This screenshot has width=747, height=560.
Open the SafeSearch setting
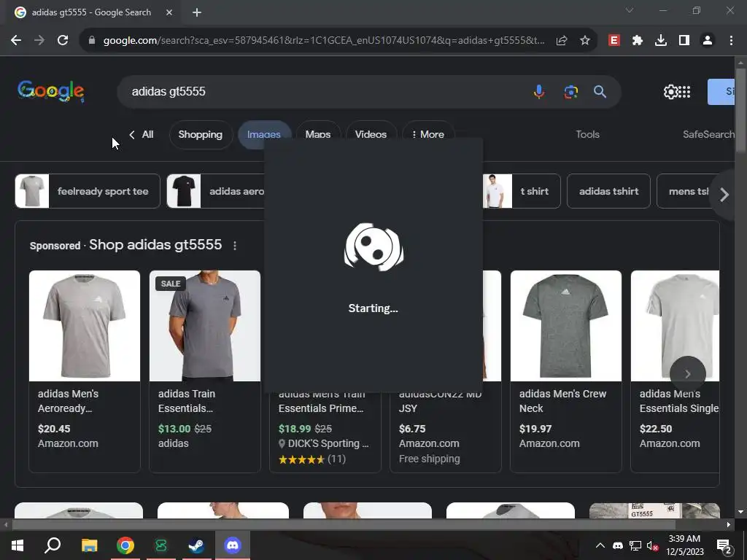pos(708,134)
